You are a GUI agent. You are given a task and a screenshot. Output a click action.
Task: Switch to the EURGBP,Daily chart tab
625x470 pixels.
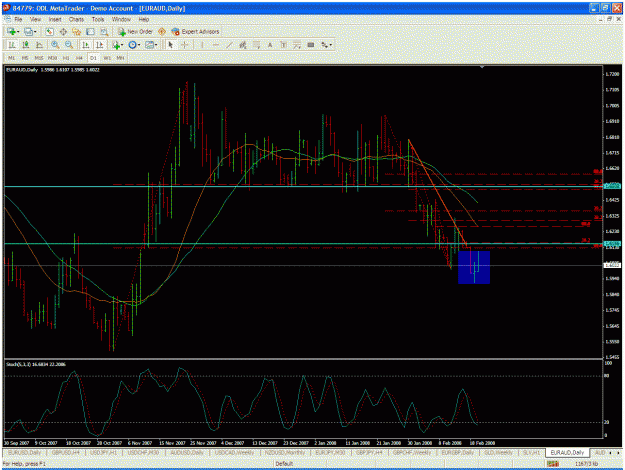tap(458, 453)
